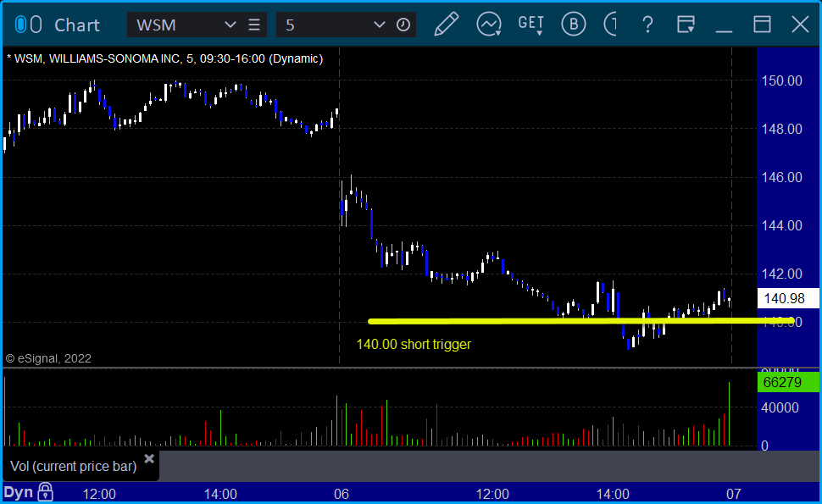
Task: Click the 07 date label on time axis
Action: click(x=733, y=494)
